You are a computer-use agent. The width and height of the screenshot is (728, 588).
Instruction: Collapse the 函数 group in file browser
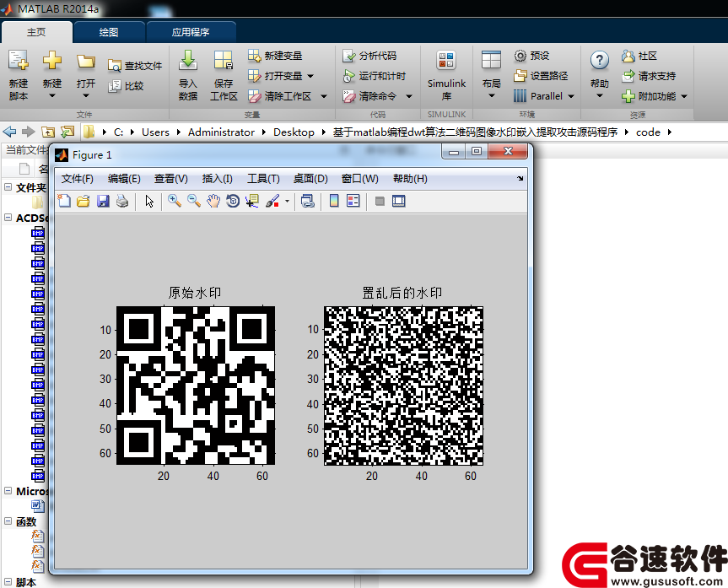[8, 521]
